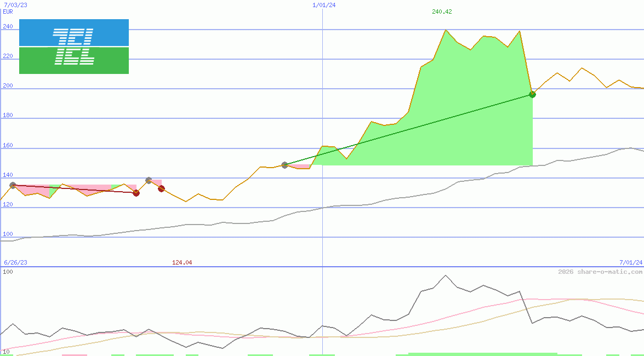Screen dimensions: 644x356
Task: Click the long green bar at the bottom strip
Action: [x=483, y=354]
